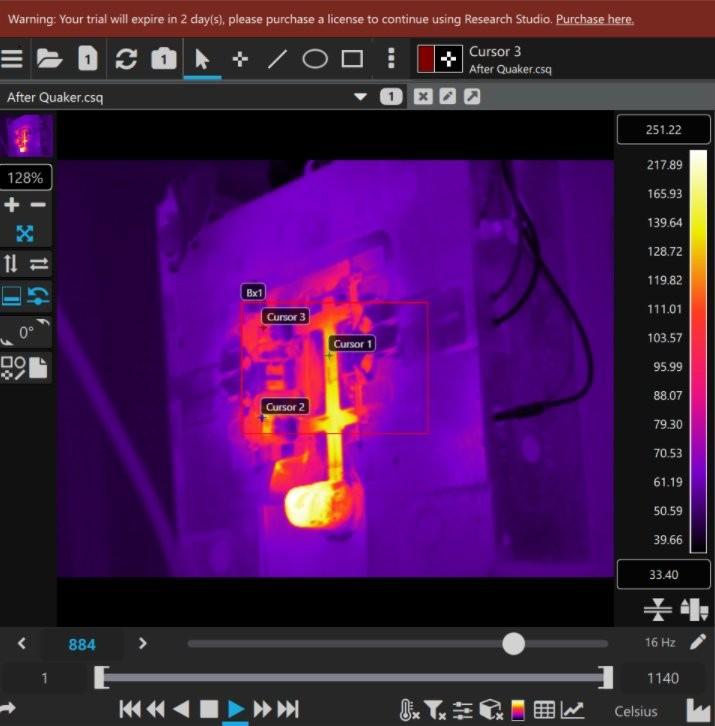Play the sequence forward

click(x=236, y=709)
